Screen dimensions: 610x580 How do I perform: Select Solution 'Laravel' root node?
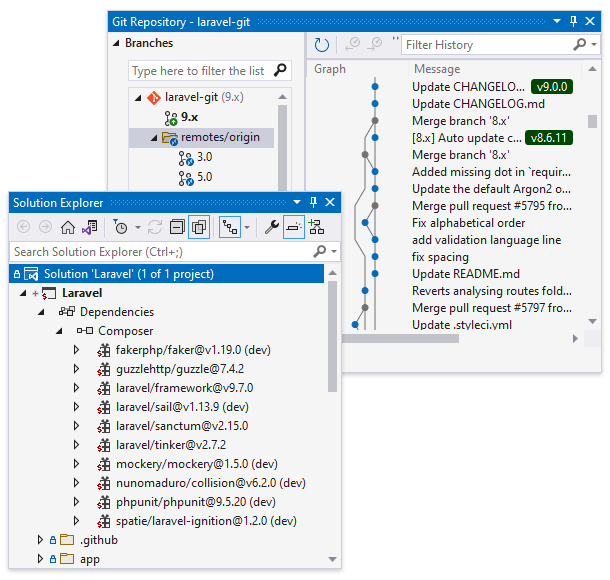167,274
